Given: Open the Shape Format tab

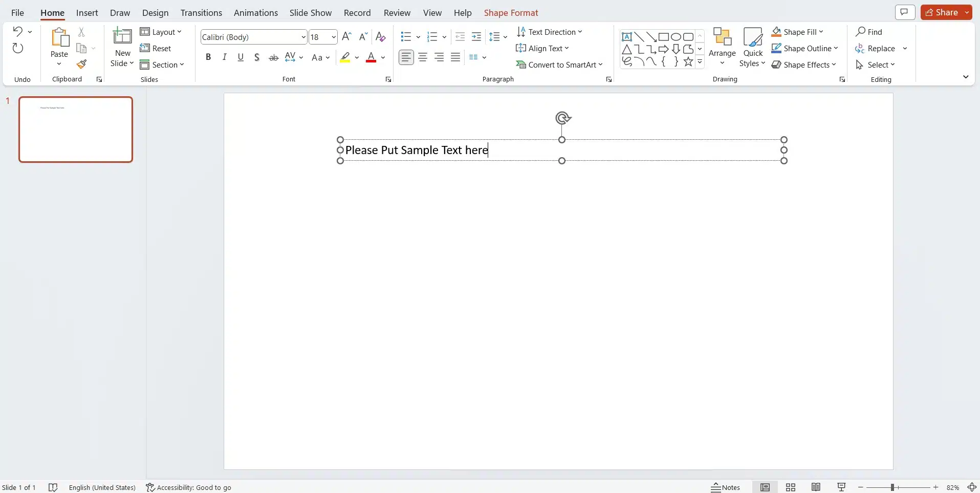Looking at the screenshot, I should coord(511,13).
